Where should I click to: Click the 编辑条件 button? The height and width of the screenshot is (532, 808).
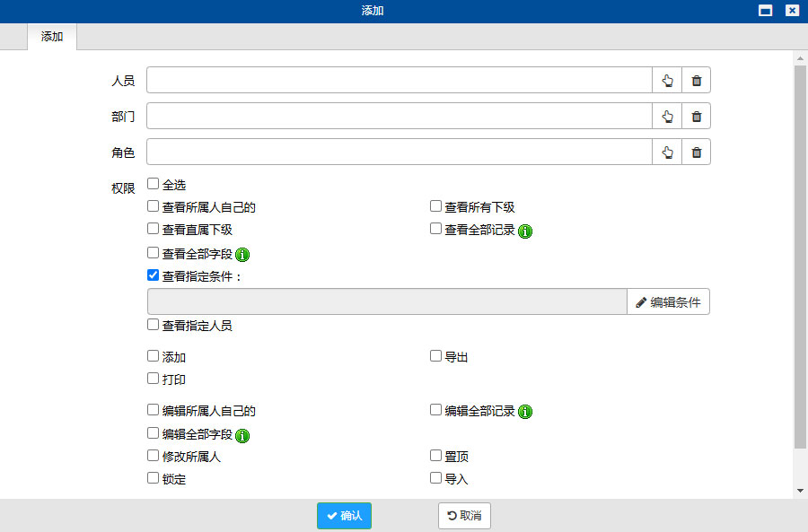pos(668,301)
